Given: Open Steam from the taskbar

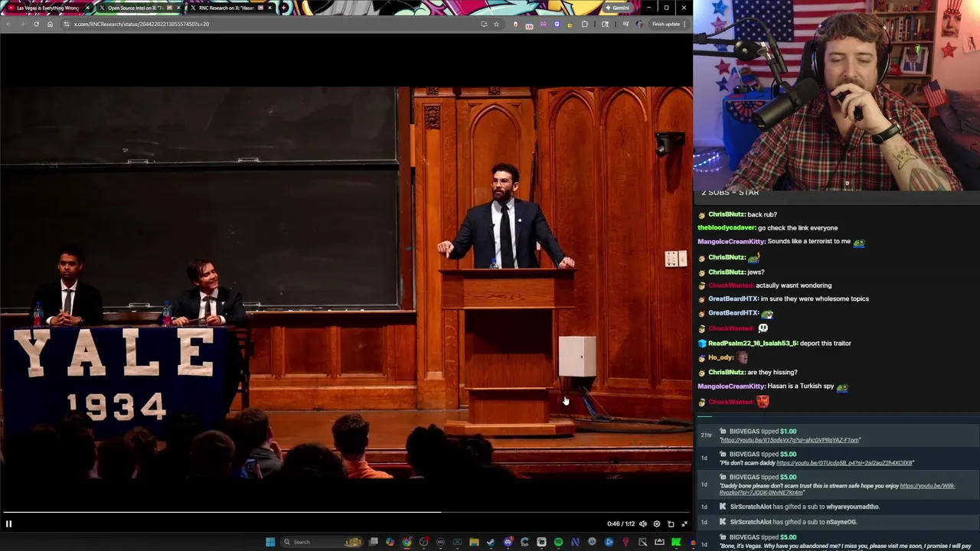Looking at the screenshot, I should (x=491, y=542).
